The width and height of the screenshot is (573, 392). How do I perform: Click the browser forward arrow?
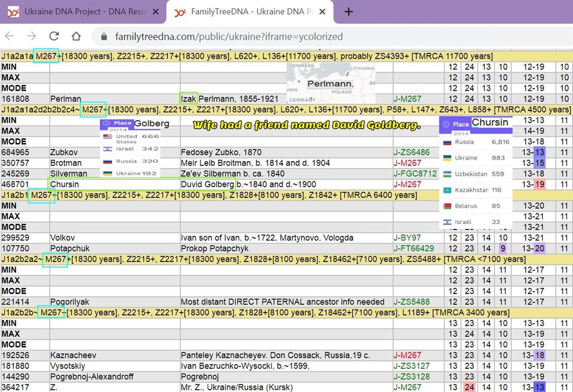32,36
